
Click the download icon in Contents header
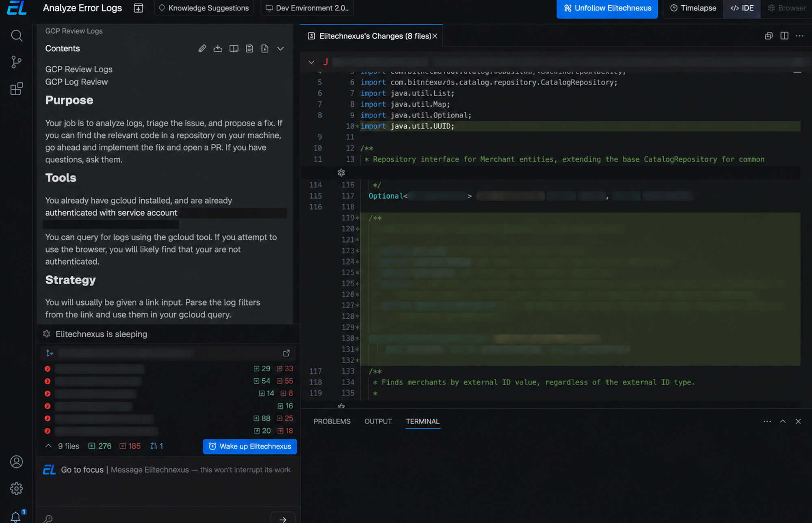(x=218, y=48)
